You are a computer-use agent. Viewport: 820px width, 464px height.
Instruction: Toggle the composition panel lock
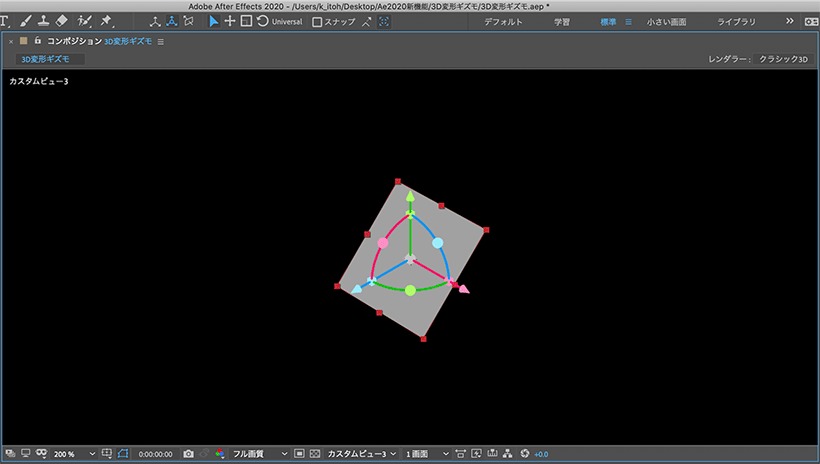[x=37, y=40]
